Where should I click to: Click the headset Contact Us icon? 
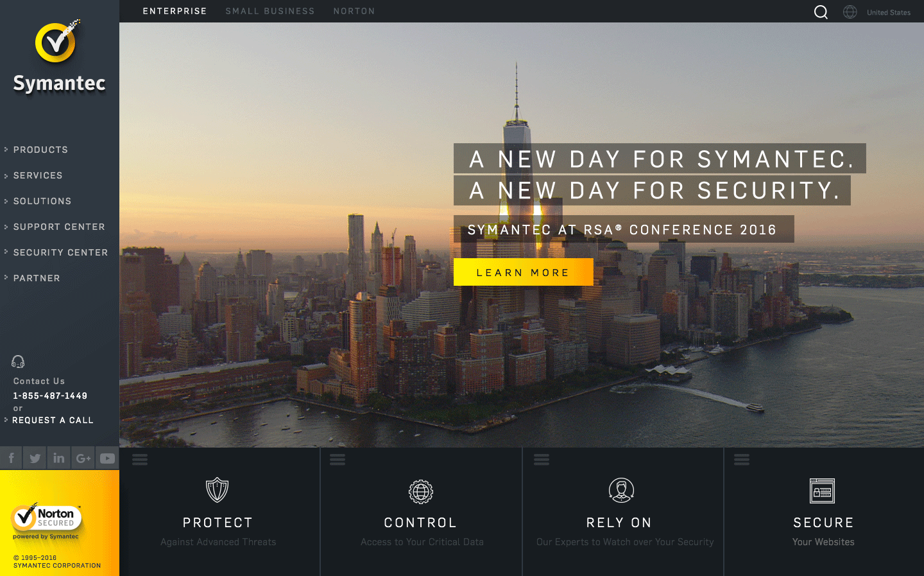click(x=18, y=362)
